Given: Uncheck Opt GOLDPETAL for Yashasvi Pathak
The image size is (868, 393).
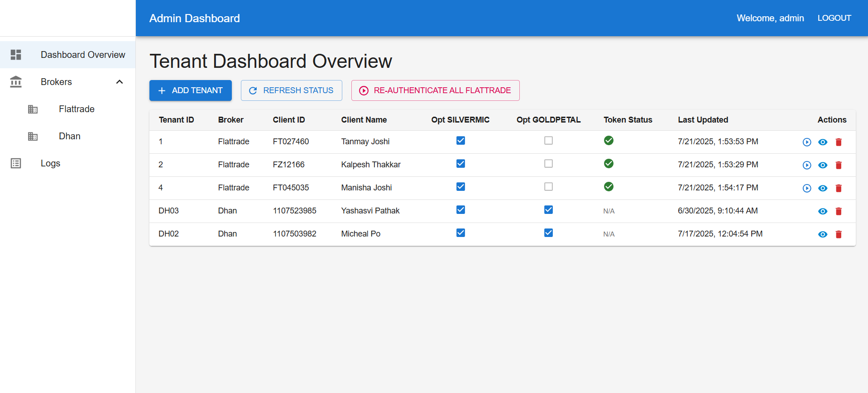Looking at the screenshot, I should [x=548, y=210].
